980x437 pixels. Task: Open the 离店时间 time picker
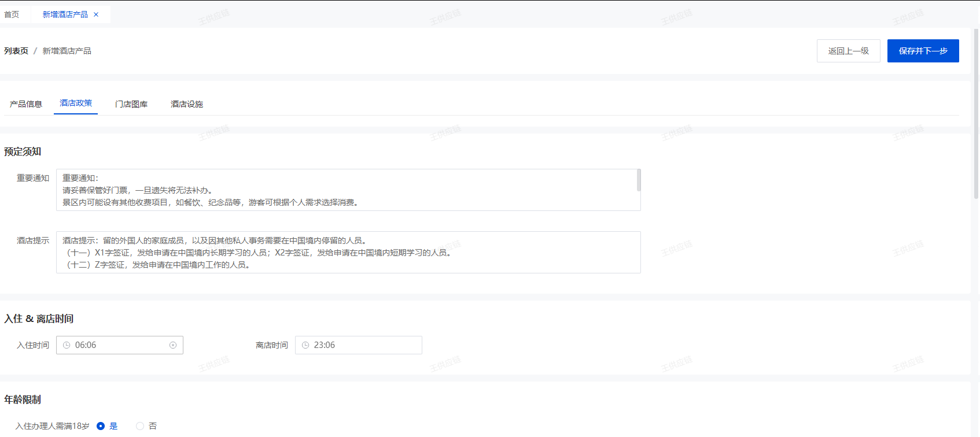tap(359, 345)
